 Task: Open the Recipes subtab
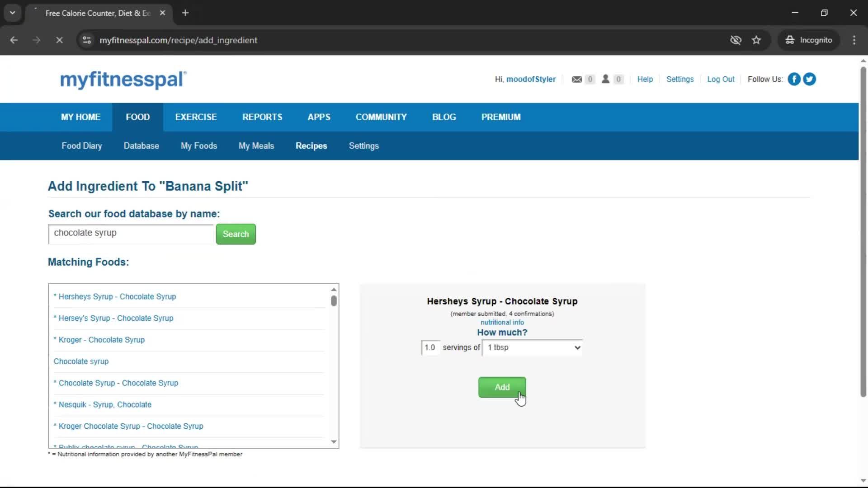[311, 146]
